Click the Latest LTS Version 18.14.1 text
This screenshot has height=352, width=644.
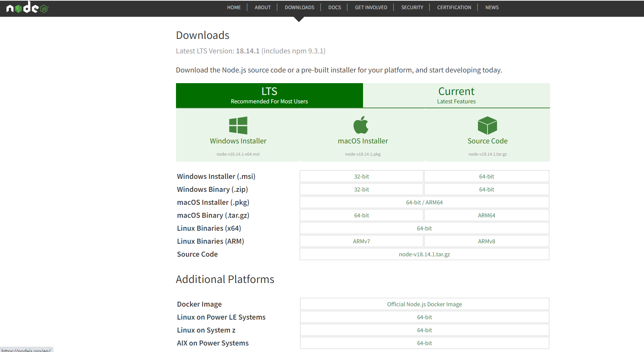pyautogui.click(x=251, y=51)
